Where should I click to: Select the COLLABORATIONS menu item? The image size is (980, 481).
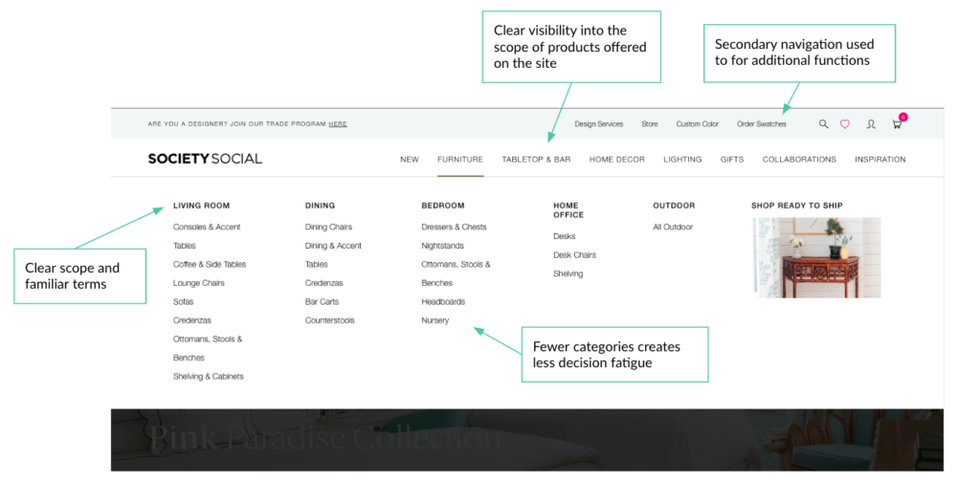tap(799, 160)
